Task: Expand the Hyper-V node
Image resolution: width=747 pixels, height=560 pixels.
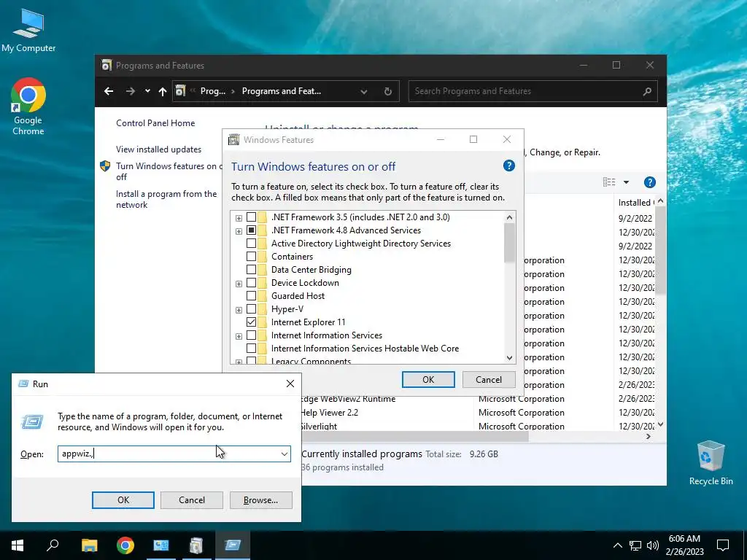Action: point(239,310)
